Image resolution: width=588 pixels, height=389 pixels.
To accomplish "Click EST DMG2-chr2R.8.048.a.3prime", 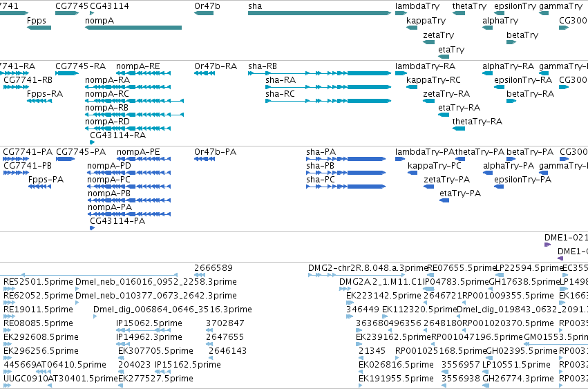I will pyautogui.click(x=368, y=268).
